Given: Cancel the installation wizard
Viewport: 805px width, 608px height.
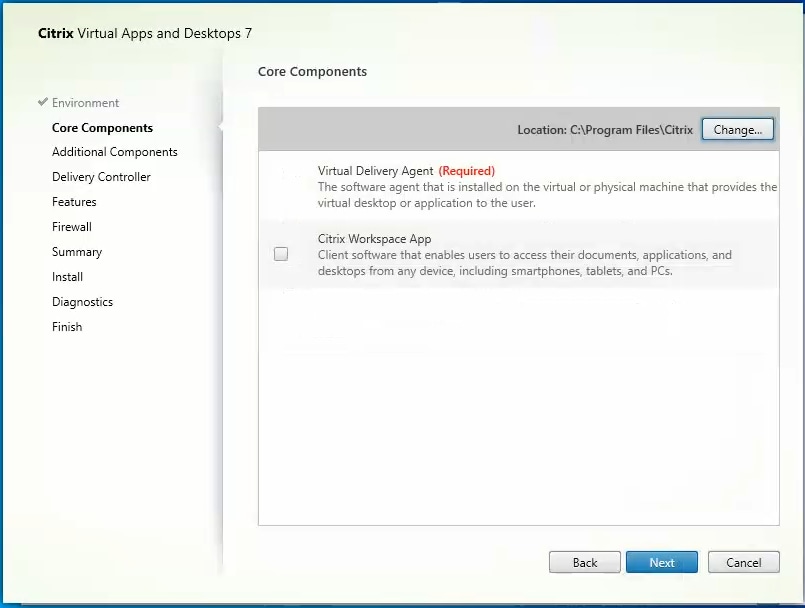Looking at the screenshot, I should (743, 563).
